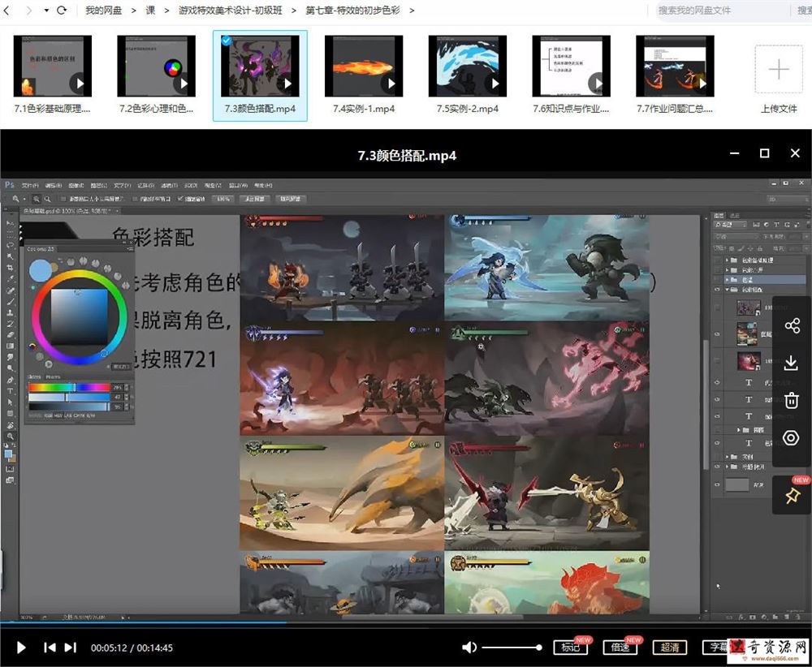Select the Clone Stamp tool in Photoshop frame
The image size is (812, 667).
tap(10, 312)
